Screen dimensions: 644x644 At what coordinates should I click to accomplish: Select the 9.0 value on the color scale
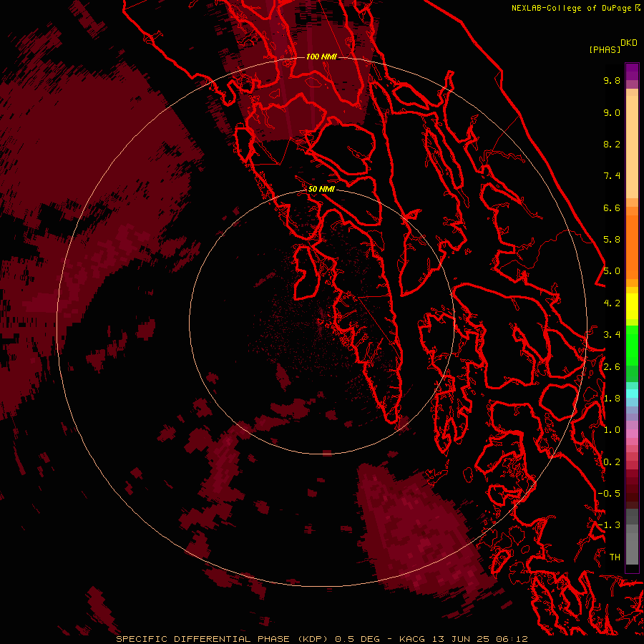point(612,112)
